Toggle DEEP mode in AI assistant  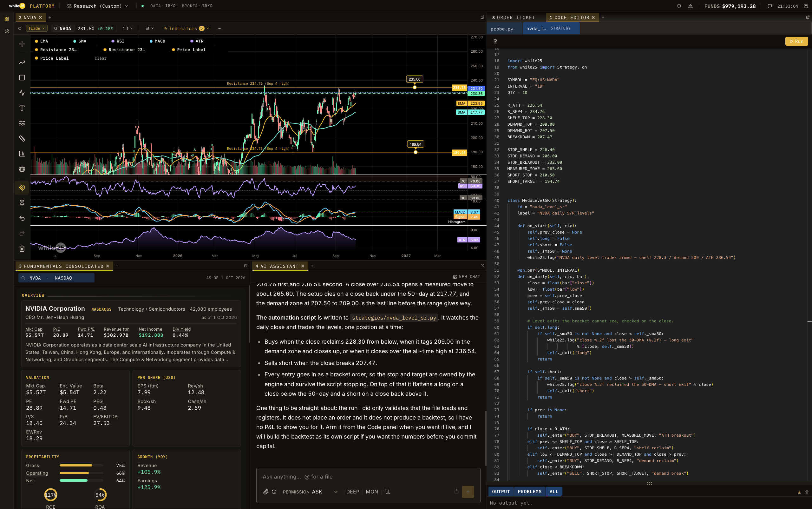coord(353,492)
